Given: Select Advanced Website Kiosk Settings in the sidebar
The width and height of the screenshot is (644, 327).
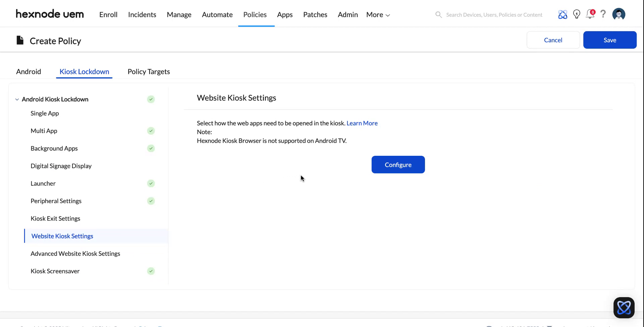Looking at the screenshot, I should (x=75, y=253).
